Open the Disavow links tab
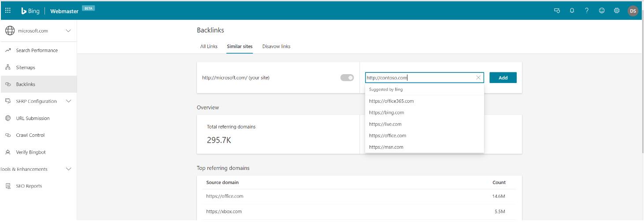The width and height of the screenshot is (644, 222). tap(276, 46)
